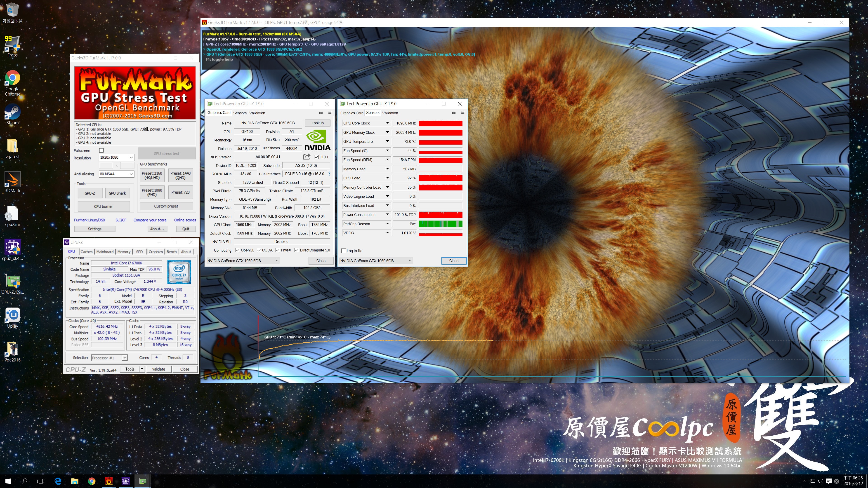Viewport: 868px width, 488px height.
Task: Switch to GPU-Z in the taskbar
Action: [x=143, y=481]
